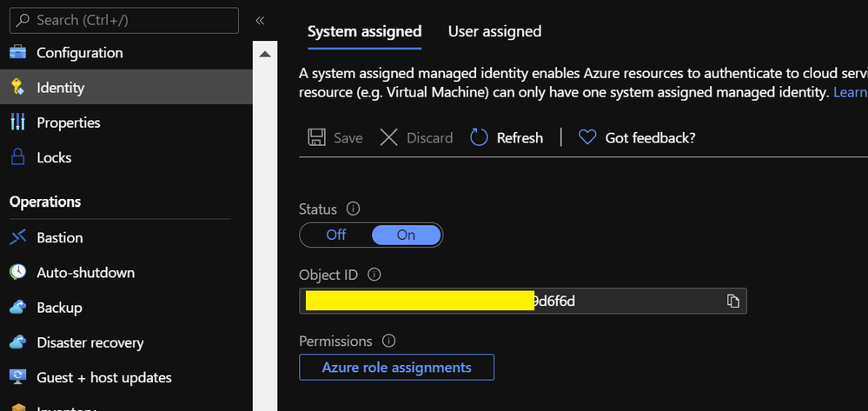The image size is (868, 411).
Task: Click the sidebar Search input field
Action: [x=124, y=20]
